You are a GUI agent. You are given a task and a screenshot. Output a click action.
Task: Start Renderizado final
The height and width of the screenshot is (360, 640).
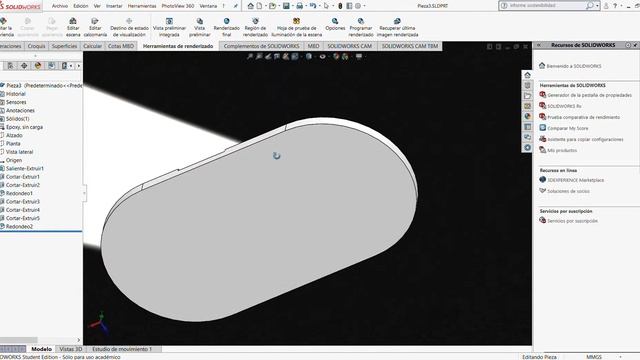[x=227, y=27]
